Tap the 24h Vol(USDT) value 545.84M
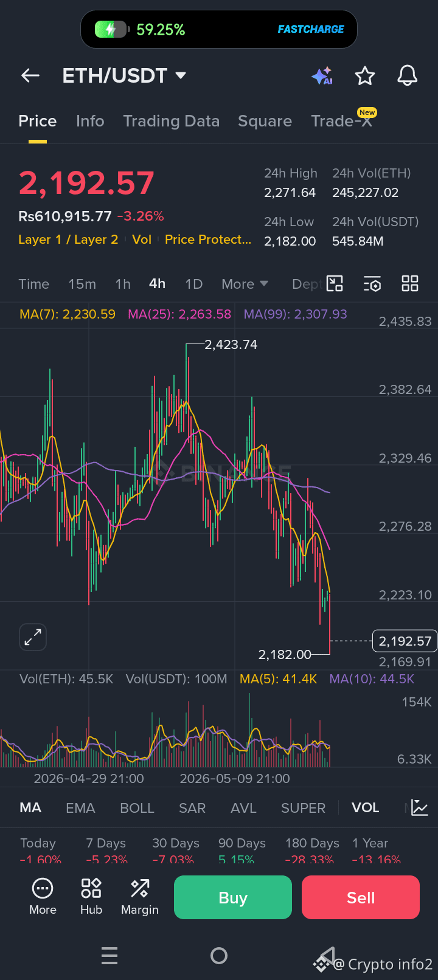This screenshot has width=438, height=980. tap(358, 241)
